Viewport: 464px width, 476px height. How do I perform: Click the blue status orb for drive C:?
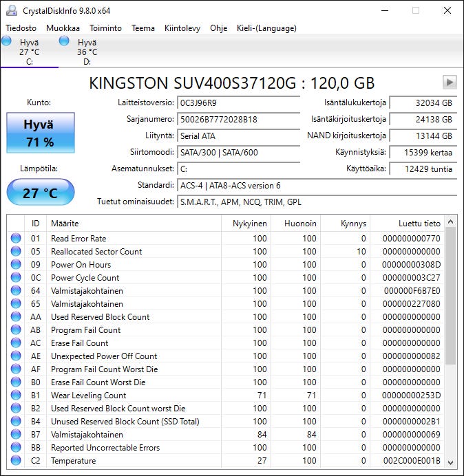(x=6, y=41)
